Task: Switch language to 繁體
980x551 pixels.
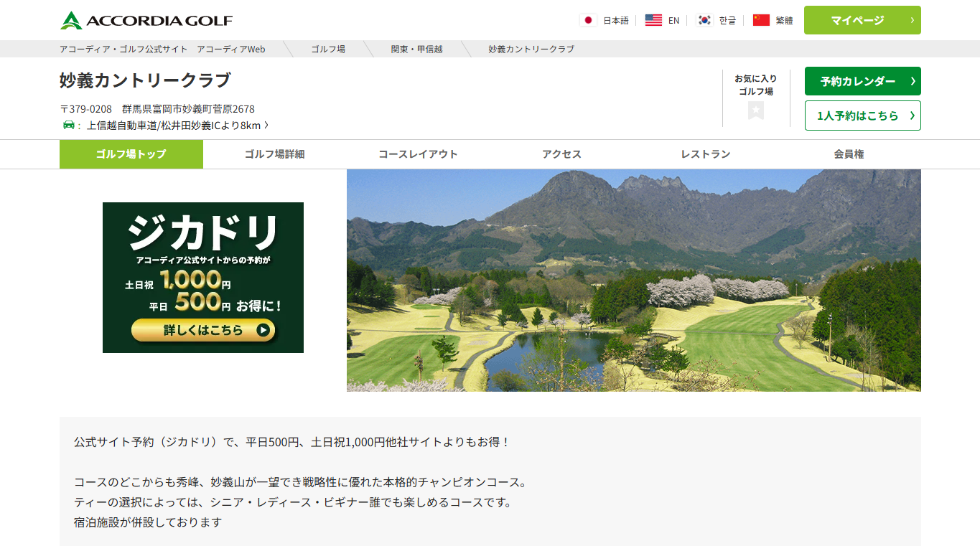Action: (x=784, y=20)
